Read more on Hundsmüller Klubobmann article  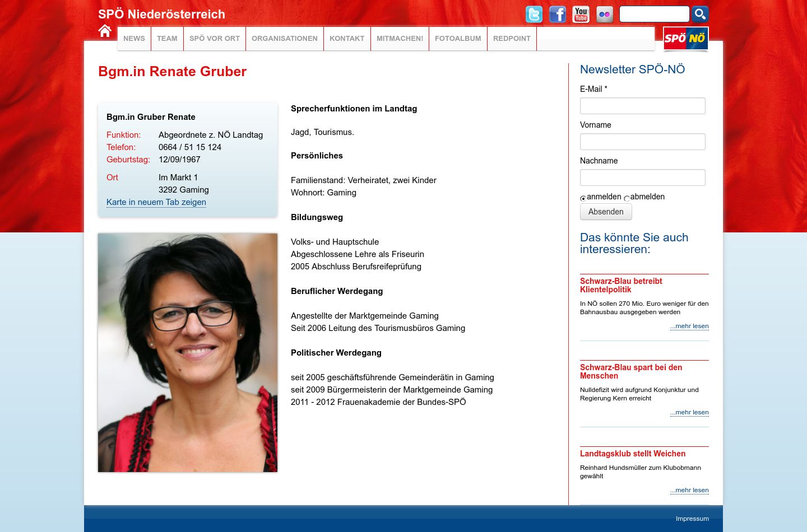coord(689,490)
